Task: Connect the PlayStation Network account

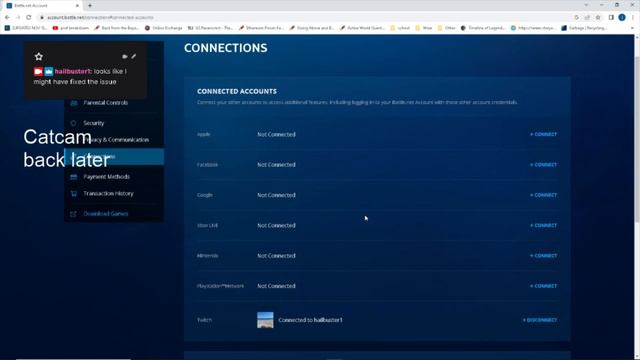Action: (543, 286)
